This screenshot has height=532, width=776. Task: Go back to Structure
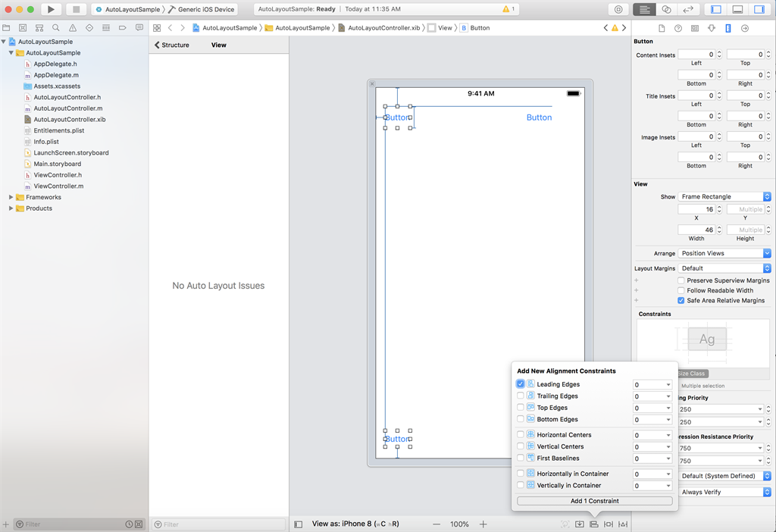172,45
